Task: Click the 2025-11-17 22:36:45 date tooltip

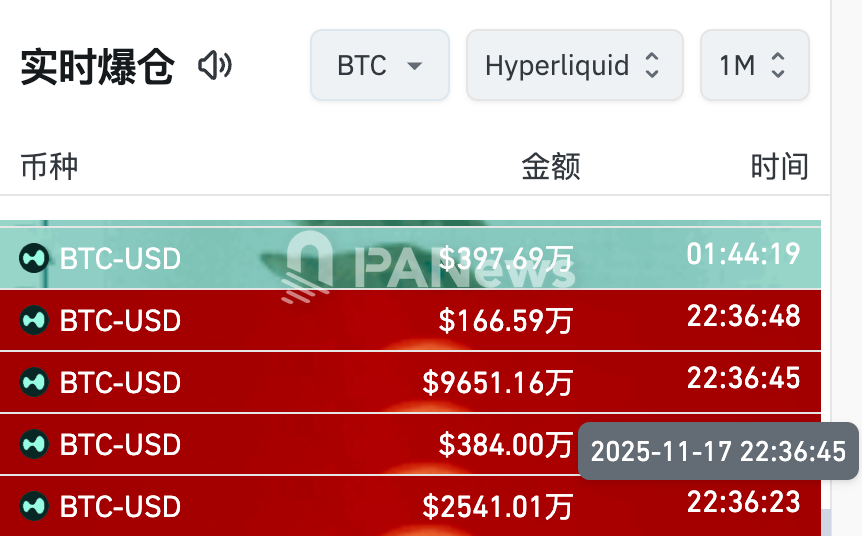Action: tap(718, 451)
